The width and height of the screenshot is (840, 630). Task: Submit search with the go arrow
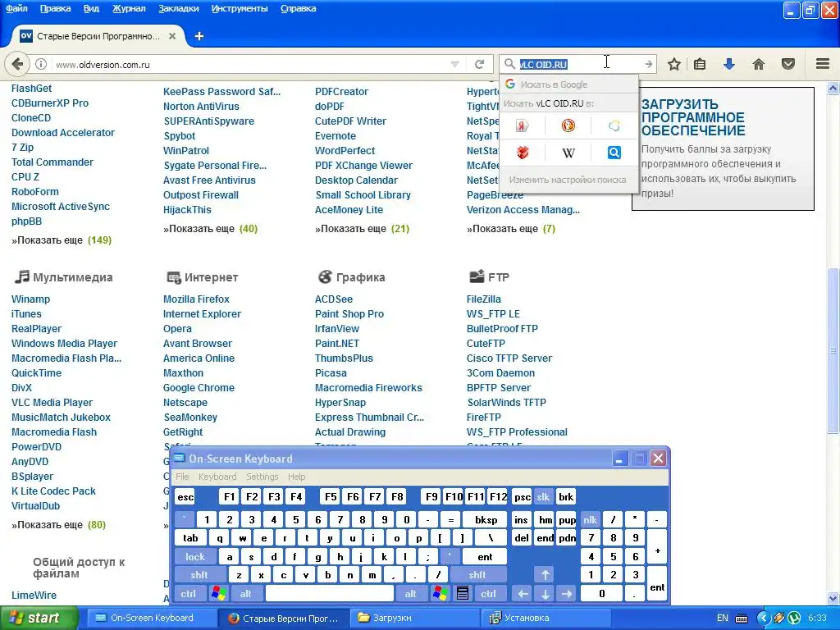[x=648, y=64]
